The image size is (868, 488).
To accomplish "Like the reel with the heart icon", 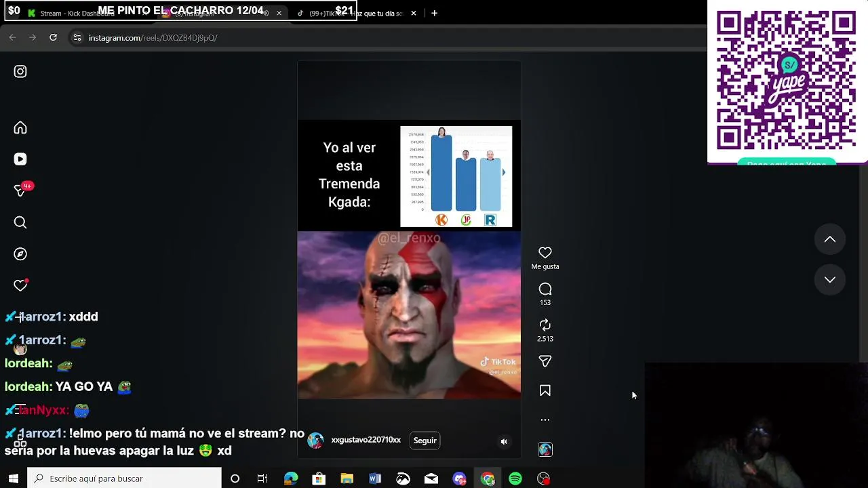I will click(x=545, y=253).
